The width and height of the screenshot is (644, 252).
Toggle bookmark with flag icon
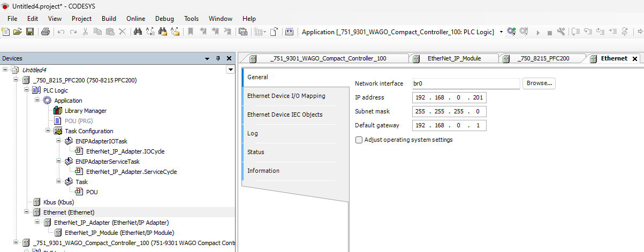pyautogui.click(x=190, y=32)
